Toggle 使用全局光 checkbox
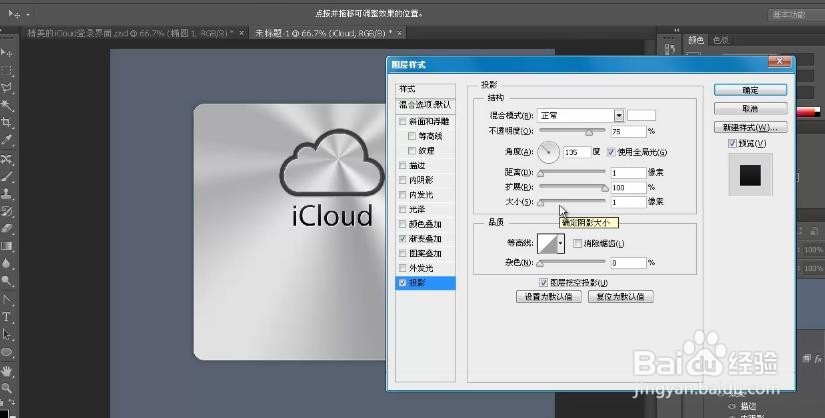Viewport: 825px width, 418px height. (611, 152)
